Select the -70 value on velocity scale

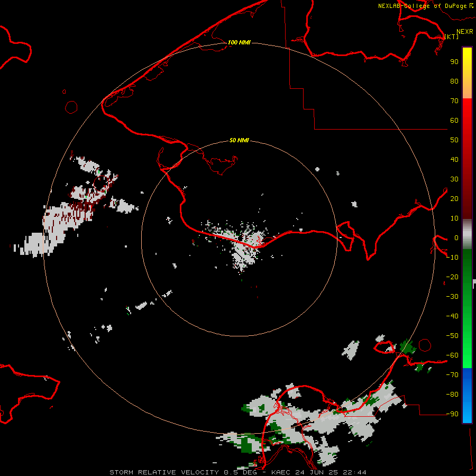pos(452,375)
